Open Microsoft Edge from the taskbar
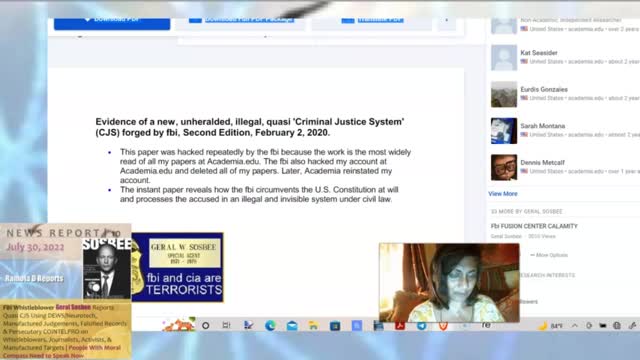Viewport: 640px width, 360px height. coord(270,325)
